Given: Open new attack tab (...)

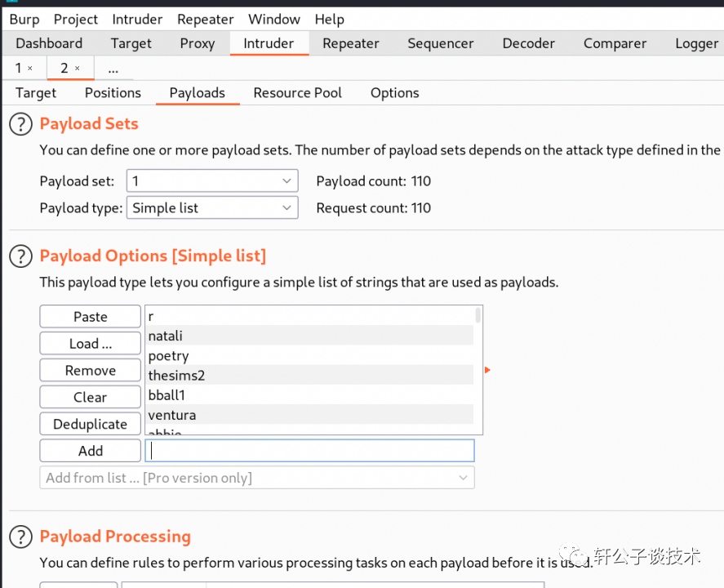Looking at the screenshot, I should coord(113,69).
